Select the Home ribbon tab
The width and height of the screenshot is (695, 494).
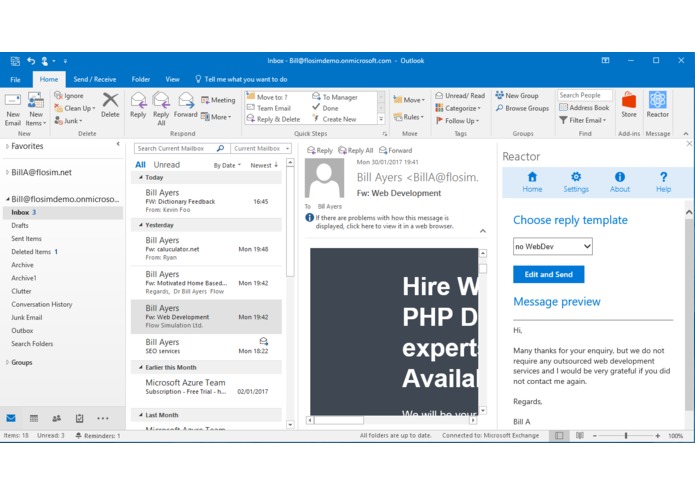[x=49, y=79]
